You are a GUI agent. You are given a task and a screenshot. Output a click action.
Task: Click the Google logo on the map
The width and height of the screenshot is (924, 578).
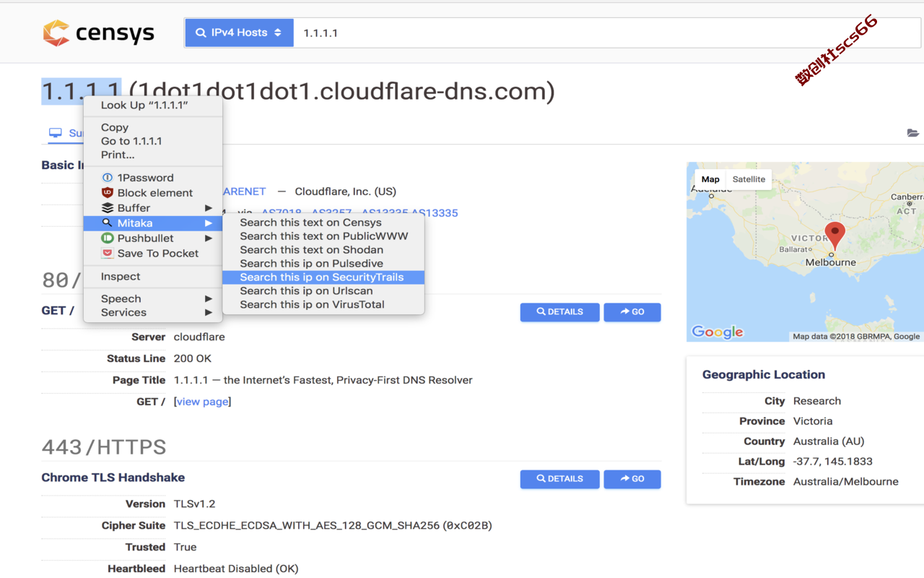click(x=718, y=332)
